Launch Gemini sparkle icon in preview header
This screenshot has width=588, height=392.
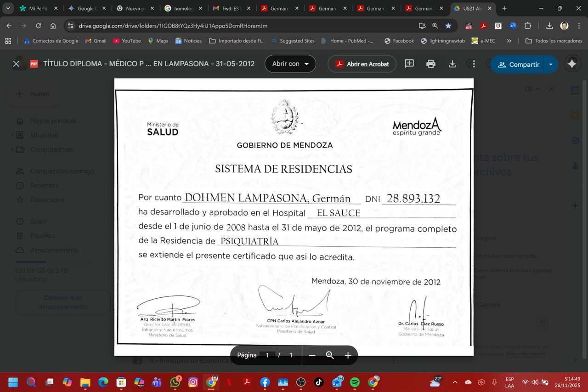pyautogui.click(x=572, y=64)
